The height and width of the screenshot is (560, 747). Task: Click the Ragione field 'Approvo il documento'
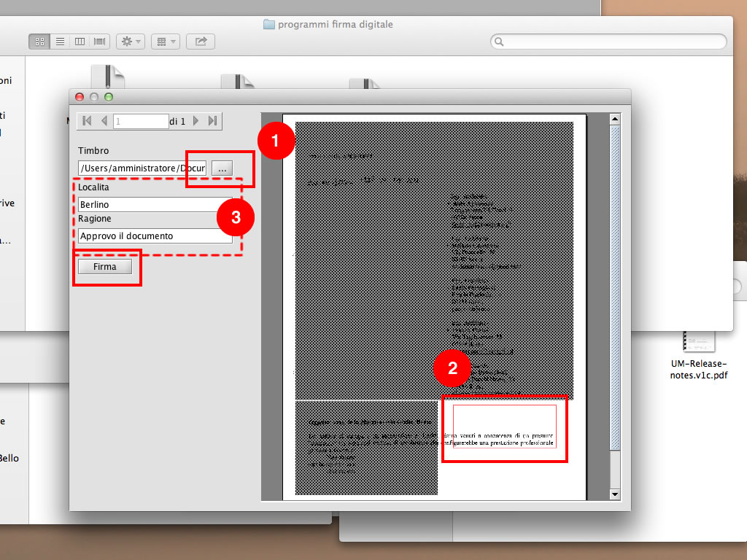[155, 236]
